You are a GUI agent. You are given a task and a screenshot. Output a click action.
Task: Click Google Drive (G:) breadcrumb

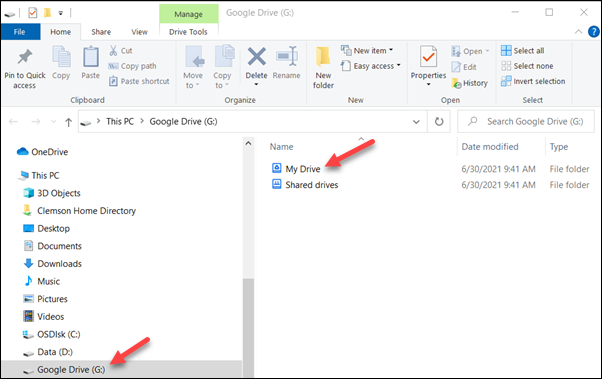(184, 122)
